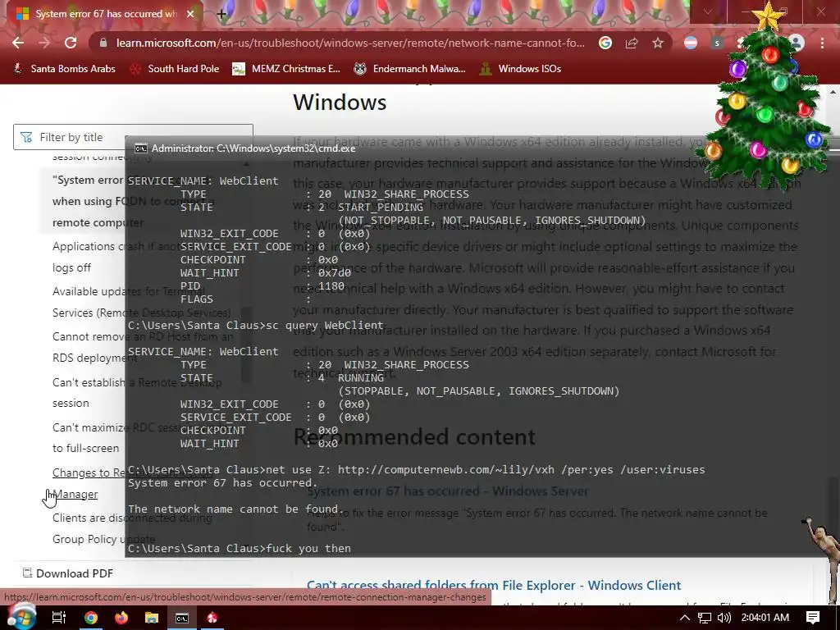This screenshot has width=840, height=630.
Task: Open the MEMZ Christmas bookmark
Action: point(286,69)
